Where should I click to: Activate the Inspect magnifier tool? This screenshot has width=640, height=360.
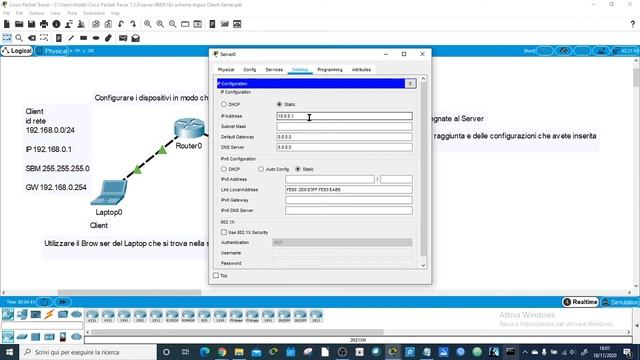(x=19, y=38)
